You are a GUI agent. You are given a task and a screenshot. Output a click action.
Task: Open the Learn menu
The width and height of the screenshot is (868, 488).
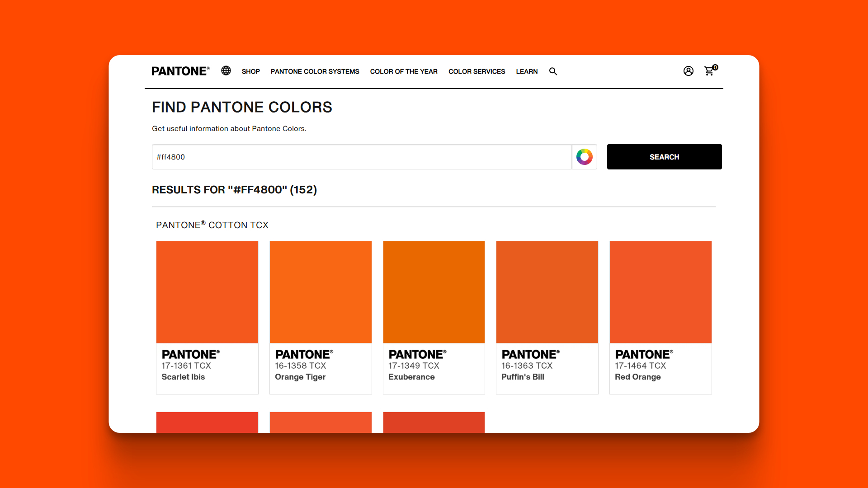(x=527, y=71)
